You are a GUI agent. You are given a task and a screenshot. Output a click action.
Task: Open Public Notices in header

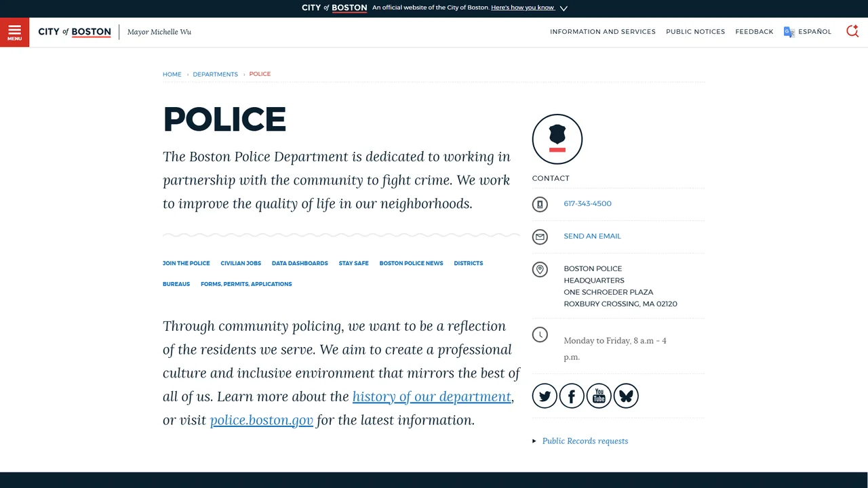tap(695, 32)
